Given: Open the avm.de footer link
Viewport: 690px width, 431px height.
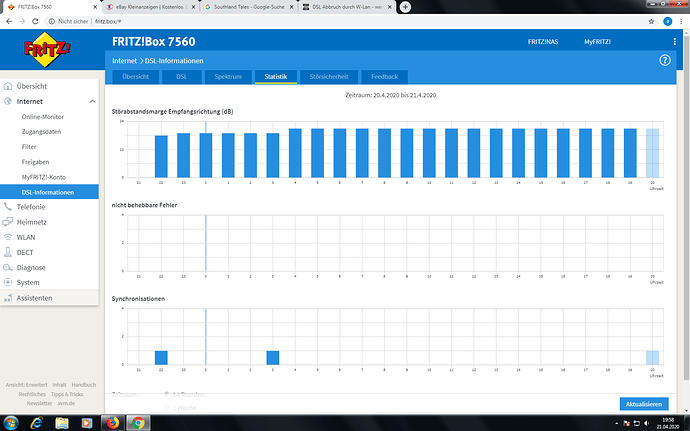Looking at the screenshot, I should point(66,403).
